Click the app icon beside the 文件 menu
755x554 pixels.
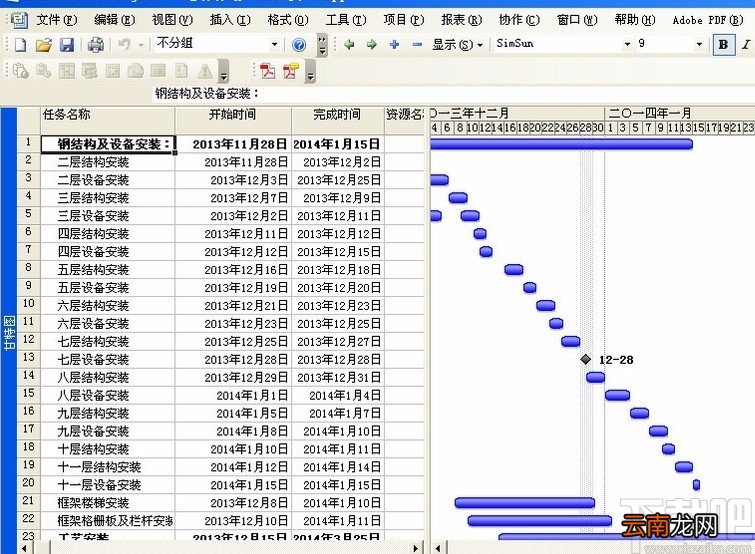coord(19,20)
